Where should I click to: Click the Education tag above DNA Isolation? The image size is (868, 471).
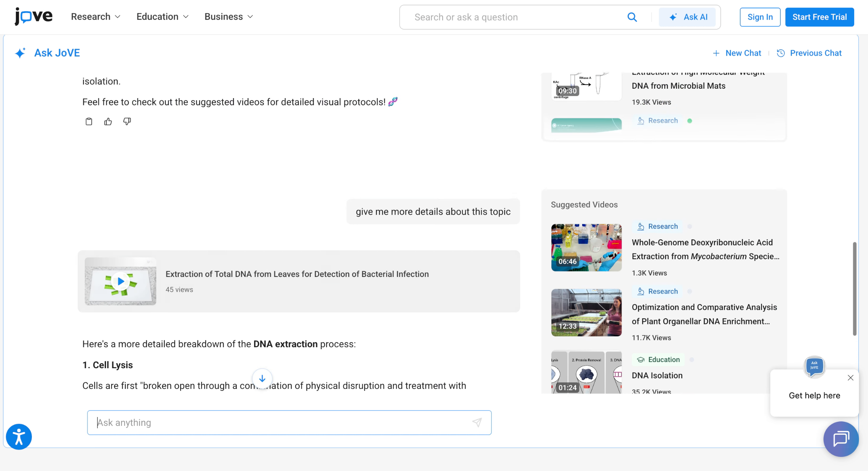(658, 359)
